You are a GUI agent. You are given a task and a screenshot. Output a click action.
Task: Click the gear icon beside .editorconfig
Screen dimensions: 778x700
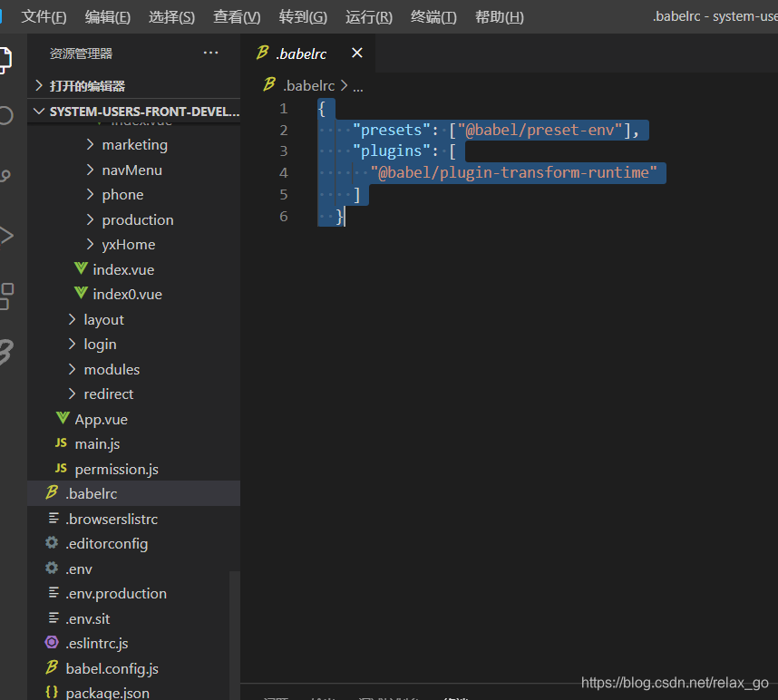point(52,543)
